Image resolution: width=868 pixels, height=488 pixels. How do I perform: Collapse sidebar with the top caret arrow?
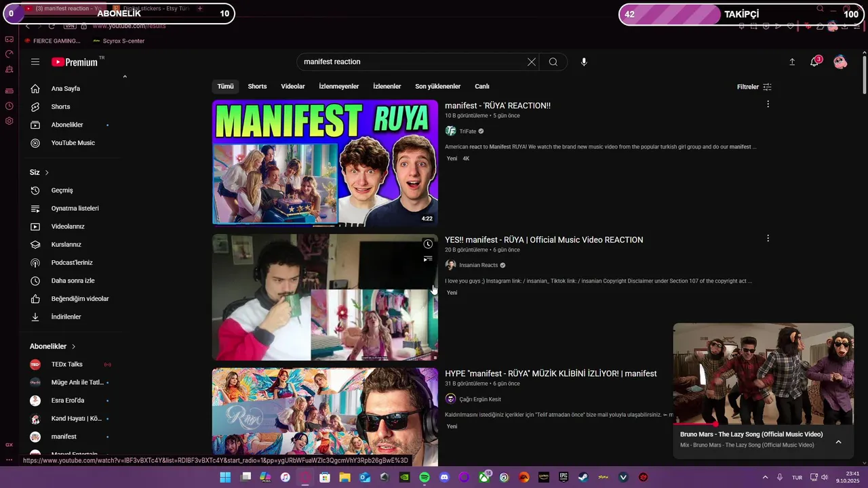click(x=125, y=77)
